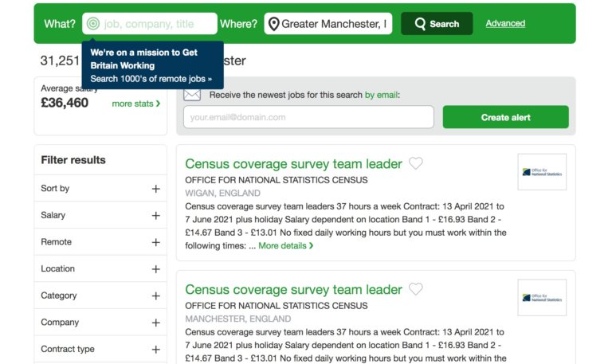Viewport: 612px width, 364px height.
Task: Click the MANCHESTER, ENGLAND location text
Action: pos(237,319)
